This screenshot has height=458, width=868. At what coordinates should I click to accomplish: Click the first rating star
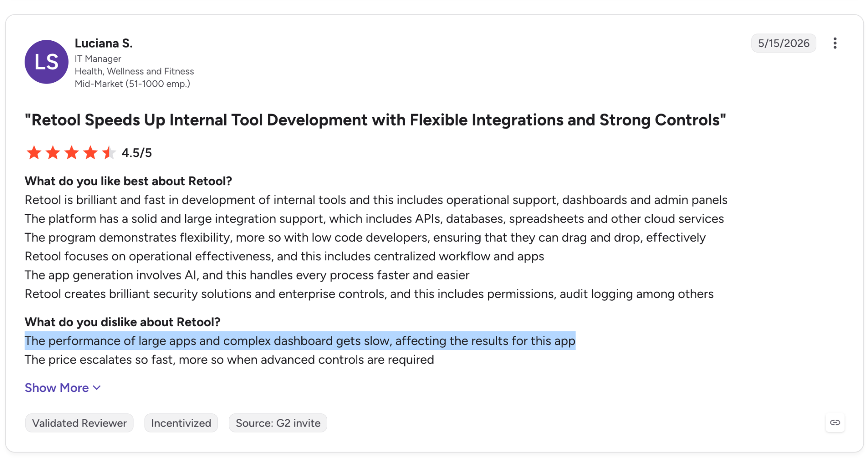(x=34, y=153)
